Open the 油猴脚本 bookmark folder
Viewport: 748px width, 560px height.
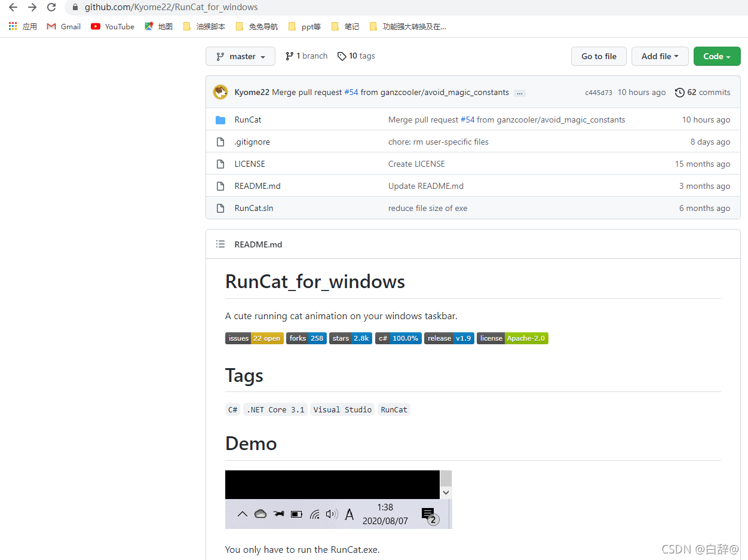click(x=204, y=26)
